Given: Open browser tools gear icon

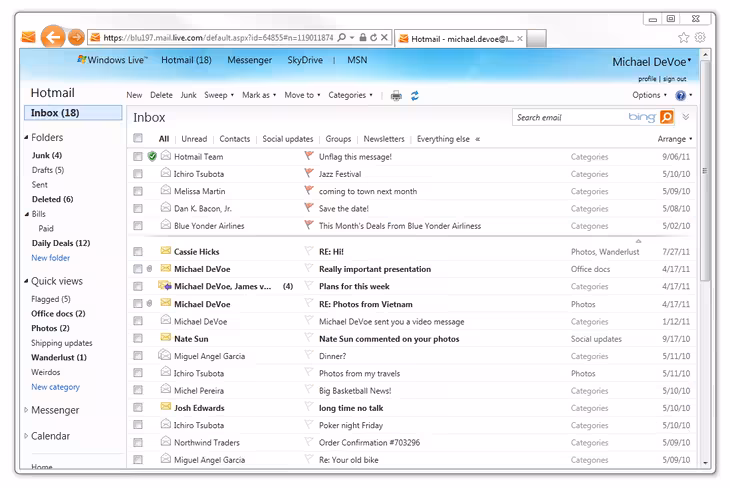Looking at the screenshot, I should coord(700,37).
